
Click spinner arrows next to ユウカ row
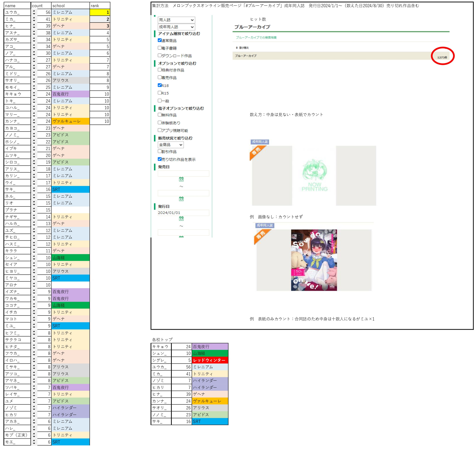[34, 12]
